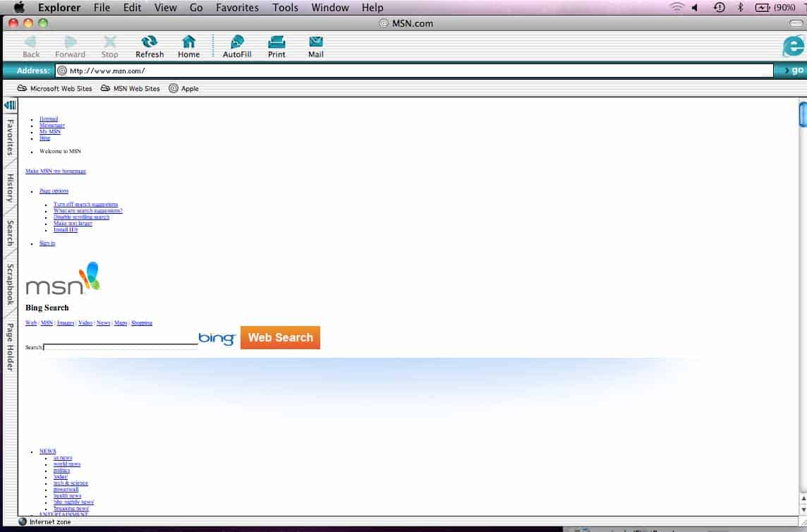807x532 pixels.
Task: Reload the page with Refresh icon
Action: (150, 42)
